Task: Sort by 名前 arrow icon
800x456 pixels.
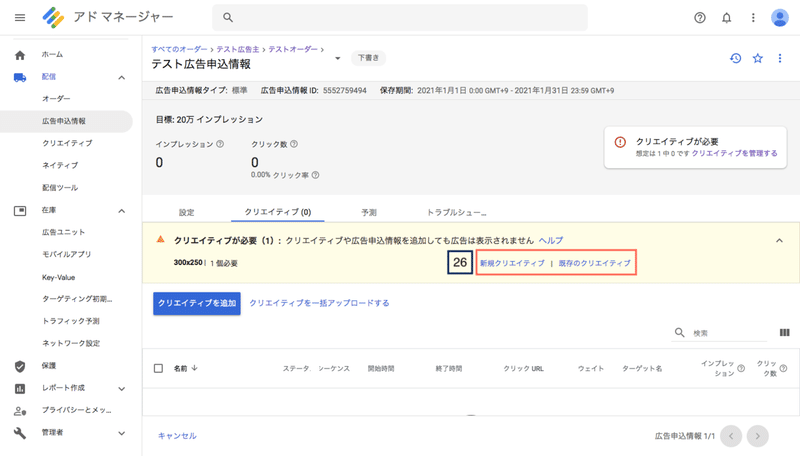Action: [x=194, y=368]
